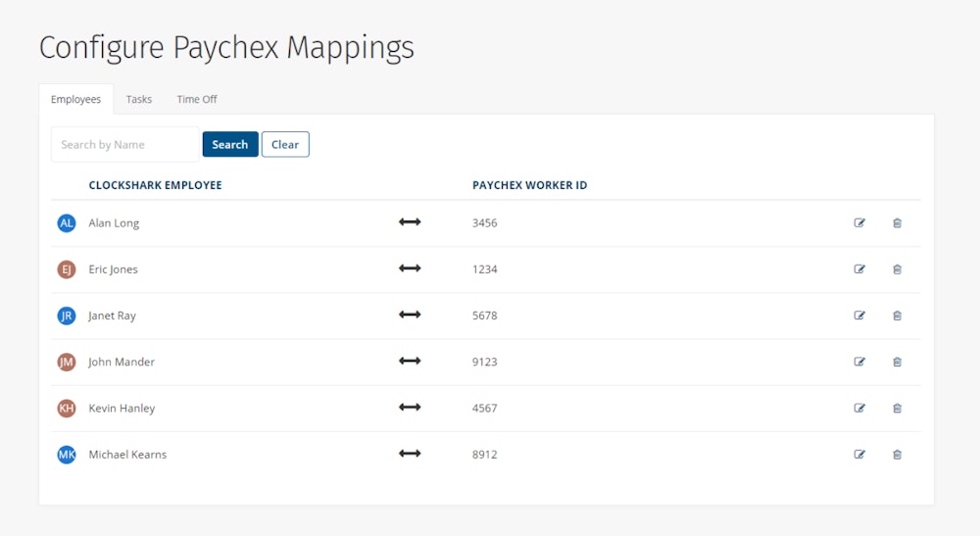Trash Kevin Hanley's mapping row

click(x=897, y=408)
